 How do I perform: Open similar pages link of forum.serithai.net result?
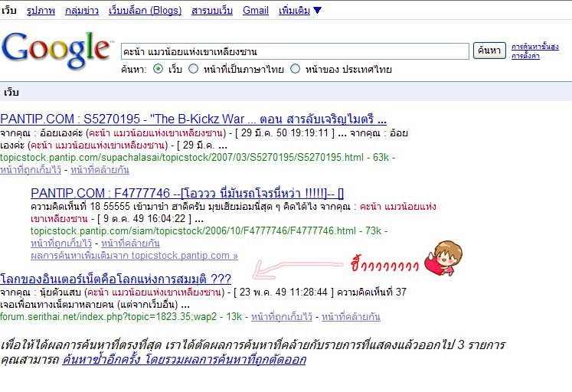click(351, 316)
